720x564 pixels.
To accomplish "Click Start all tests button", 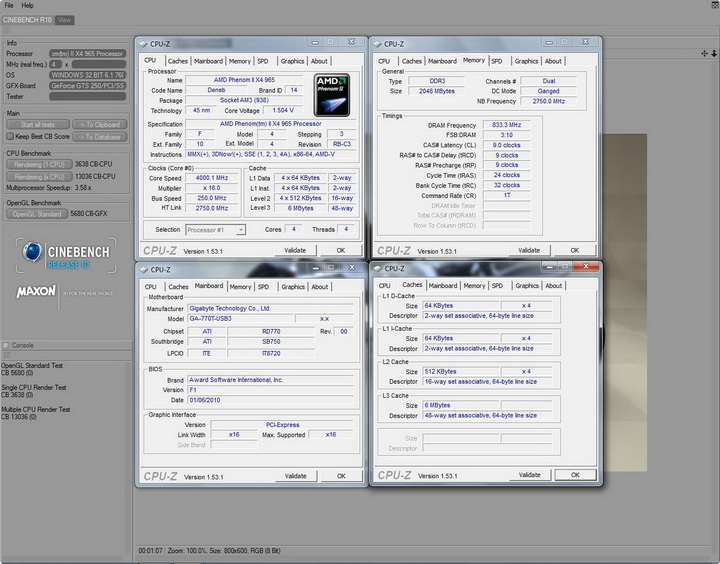I will click(38, 124).
